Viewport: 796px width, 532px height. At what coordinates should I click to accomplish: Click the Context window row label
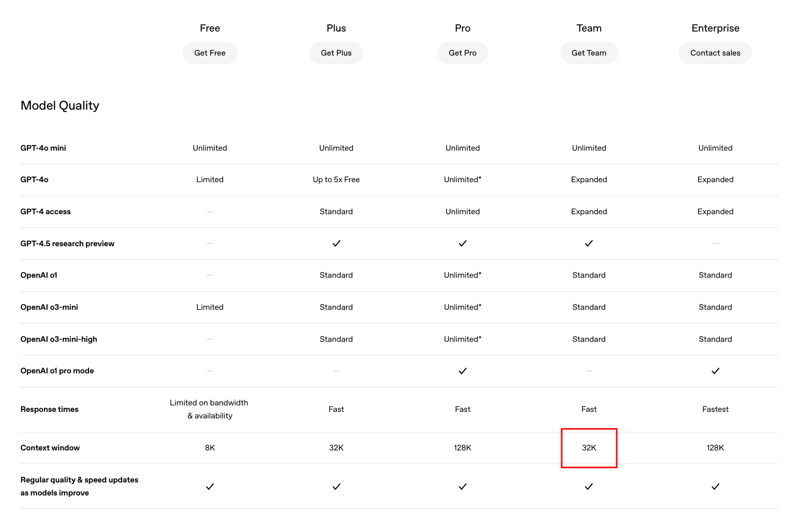[50, 448]
